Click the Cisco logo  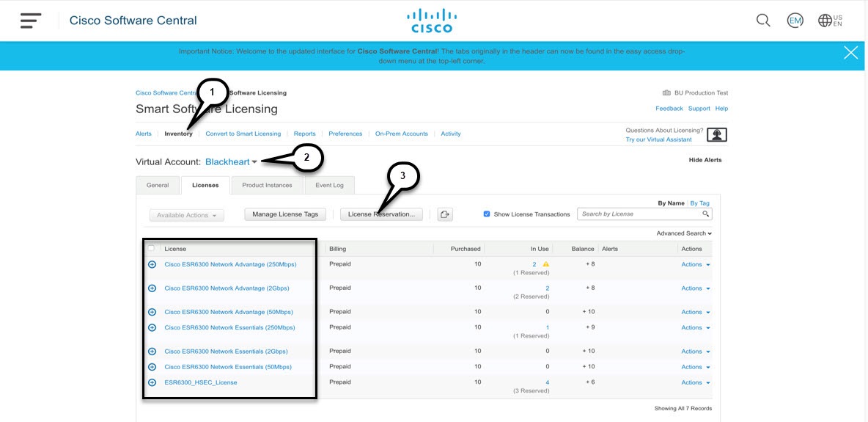[433, 21]
